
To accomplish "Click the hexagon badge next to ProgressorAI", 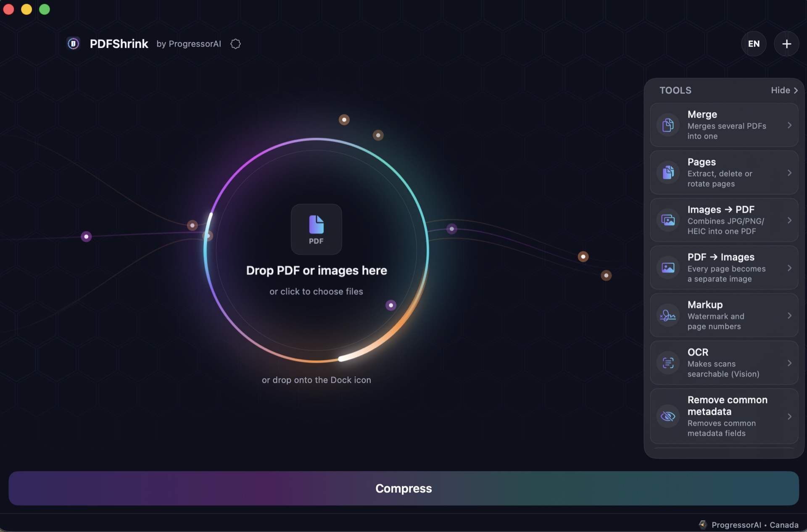I will click(x=235, y=44).
